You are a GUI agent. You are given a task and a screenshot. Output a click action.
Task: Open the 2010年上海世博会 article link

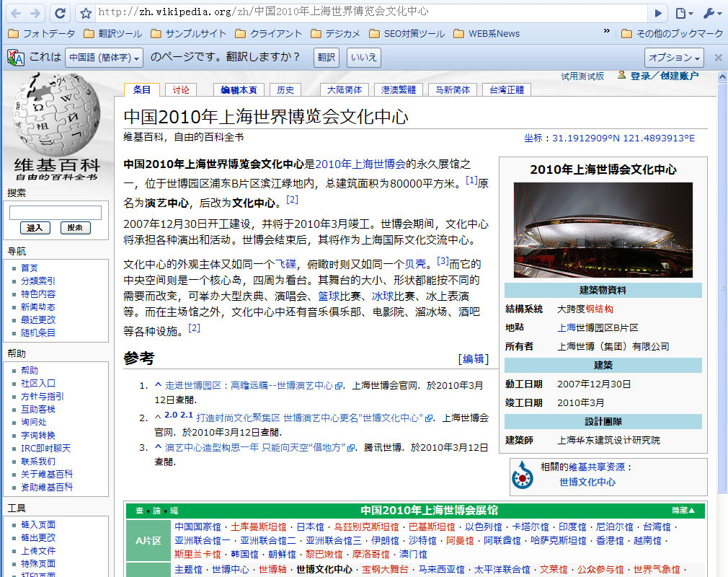tap(360, 164)
